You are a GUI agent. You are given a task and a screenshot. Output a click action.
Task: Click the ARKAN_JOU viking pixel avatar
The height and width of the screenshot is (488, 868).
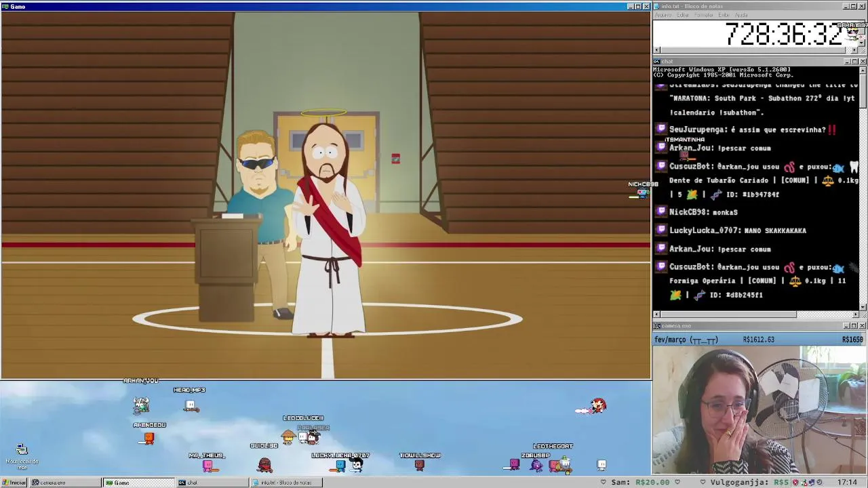point(141,405)
